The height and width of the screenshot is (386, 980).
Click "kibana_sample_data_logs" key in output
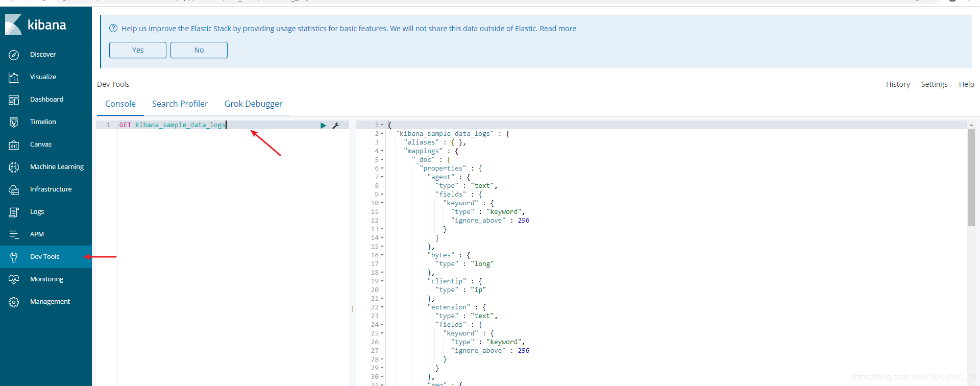445,134
